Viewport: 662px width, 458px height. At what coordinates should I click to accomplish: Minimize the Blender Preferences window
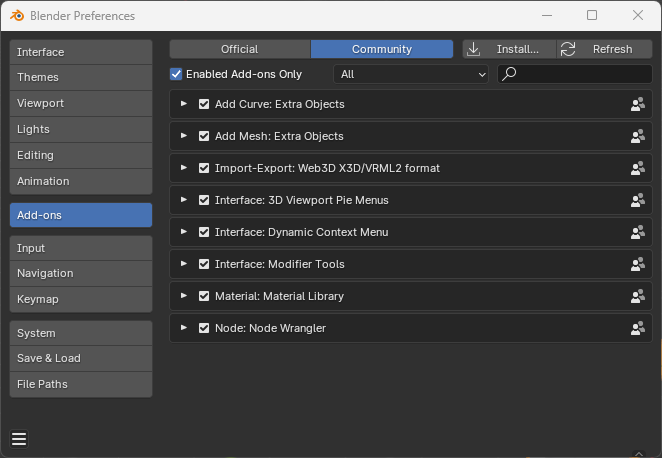pyautogui.click(x=547, y=16)
